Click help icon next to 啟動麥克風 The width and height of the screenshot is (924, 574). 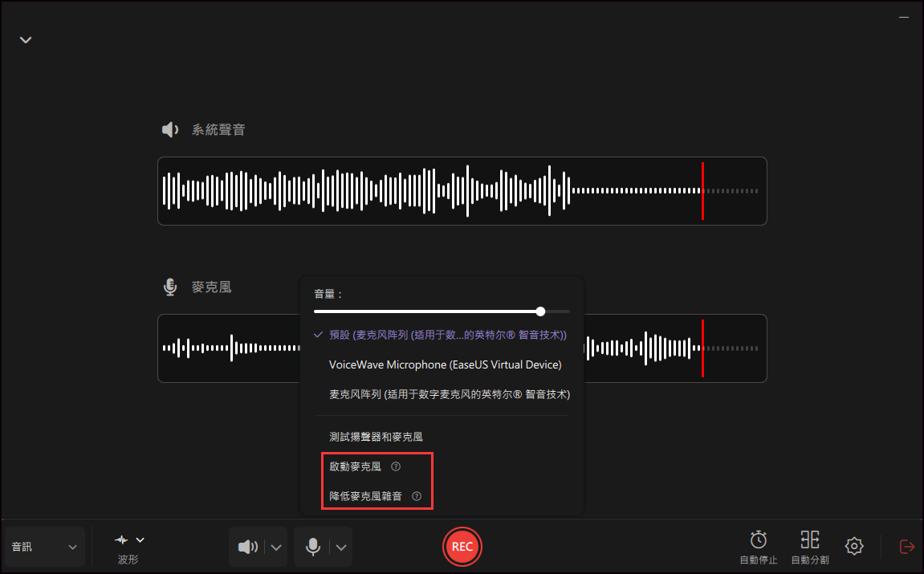[395, 466]
